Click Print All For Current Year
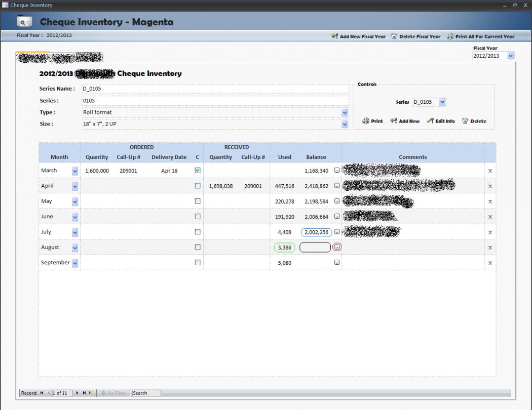 [x=480, y=36]
